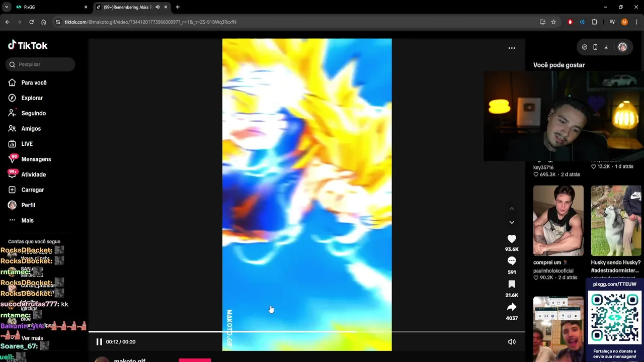Viewport: 644px width, 362px height.
Task: Click the desktop app download icon
Action: [x=606, y=47]
